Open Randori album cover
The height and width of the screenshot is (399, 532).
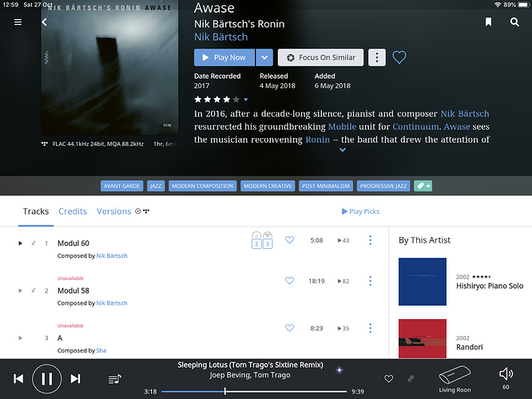coord(423,338)
